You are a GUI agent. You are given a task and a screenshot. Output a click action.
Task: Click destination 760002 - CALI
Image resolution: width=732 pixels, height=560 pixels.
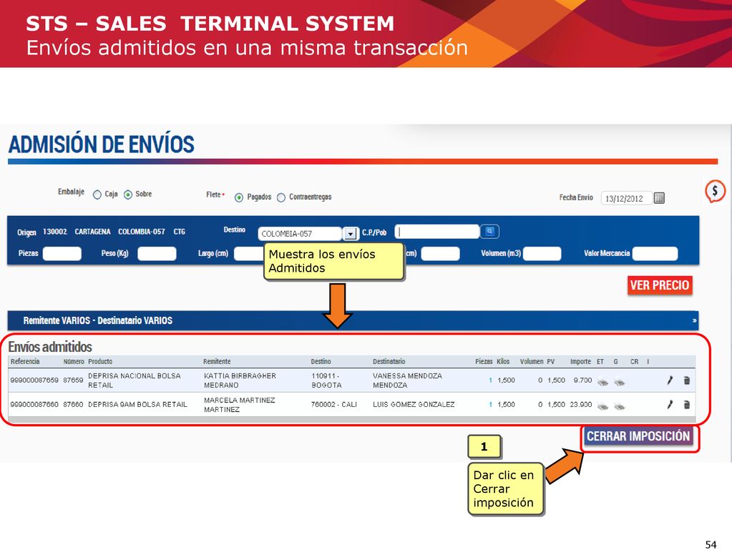[x=334, y=405]
